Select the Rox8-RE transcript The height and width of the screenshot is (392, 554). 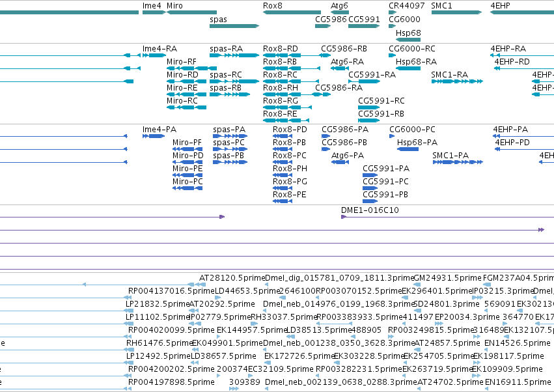(x=286, y=120)
